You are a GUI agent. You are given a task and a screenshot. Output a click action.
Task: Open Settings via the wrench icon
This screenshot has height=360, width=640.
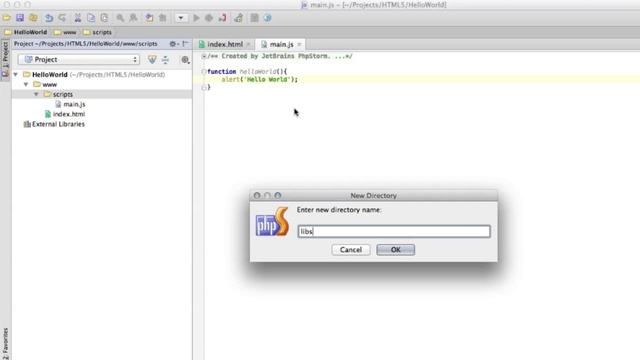coord(239,18)
